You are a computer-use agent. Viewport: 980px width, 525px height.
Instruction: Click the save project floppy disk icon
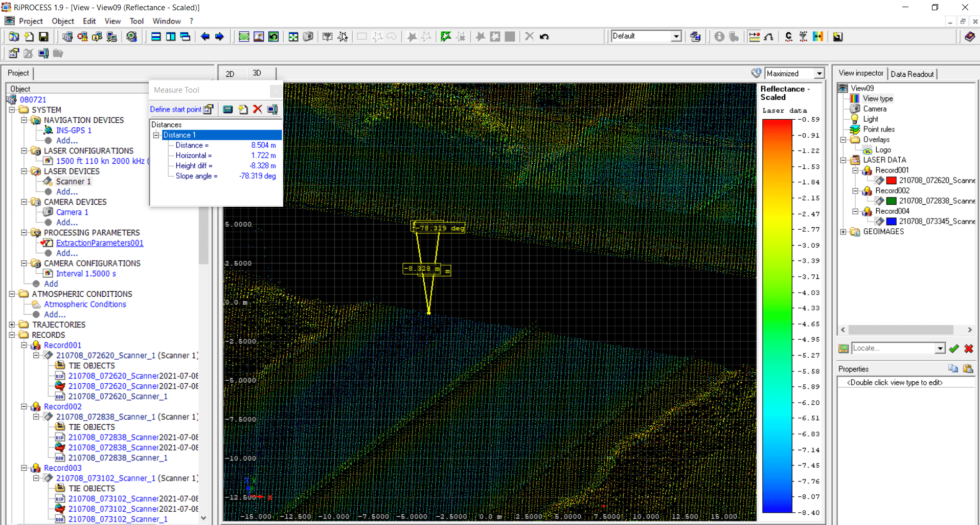43,36
